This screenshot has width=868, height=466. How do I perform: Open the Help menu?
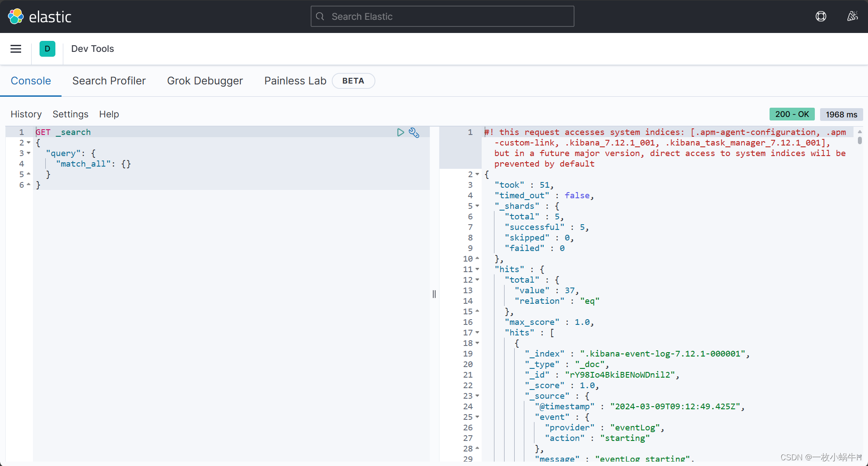109,114
